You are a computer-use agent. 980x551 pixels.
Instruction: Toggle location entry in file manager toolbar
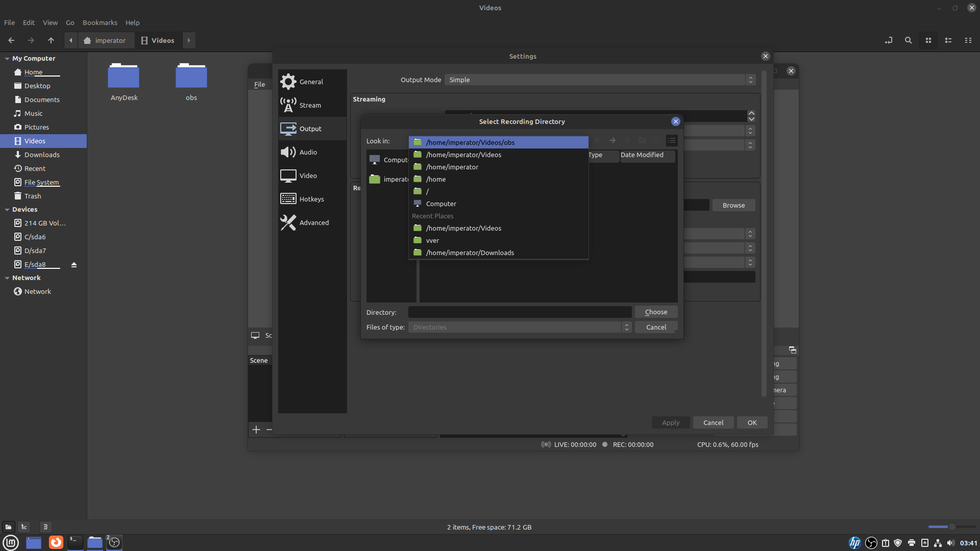(889, 40)
